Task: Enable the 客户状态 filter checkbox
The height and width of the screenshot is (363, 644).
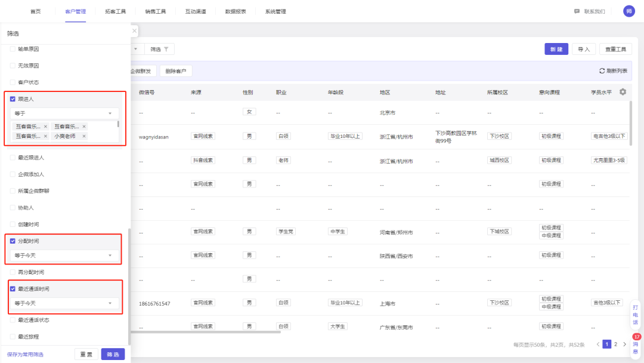Action: click(13, 82)
